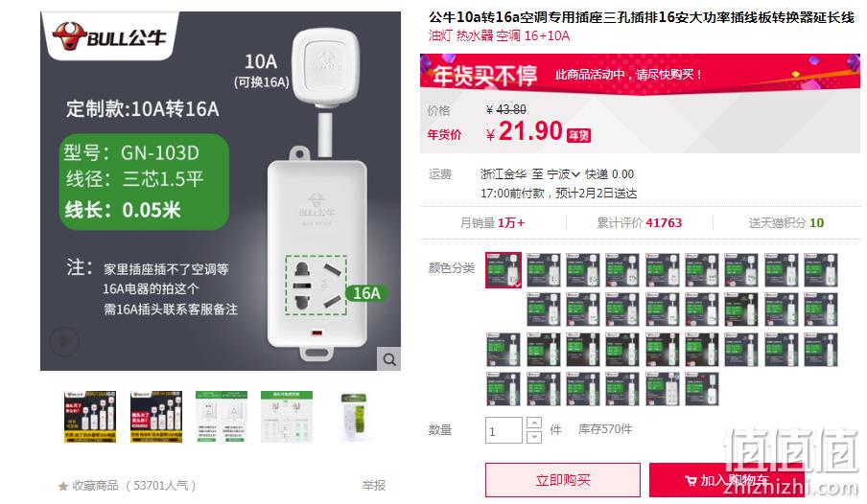Viewport: 867px width, 504px height.
Task: Select the second gallery thumbnail
Action: [156, 417]
